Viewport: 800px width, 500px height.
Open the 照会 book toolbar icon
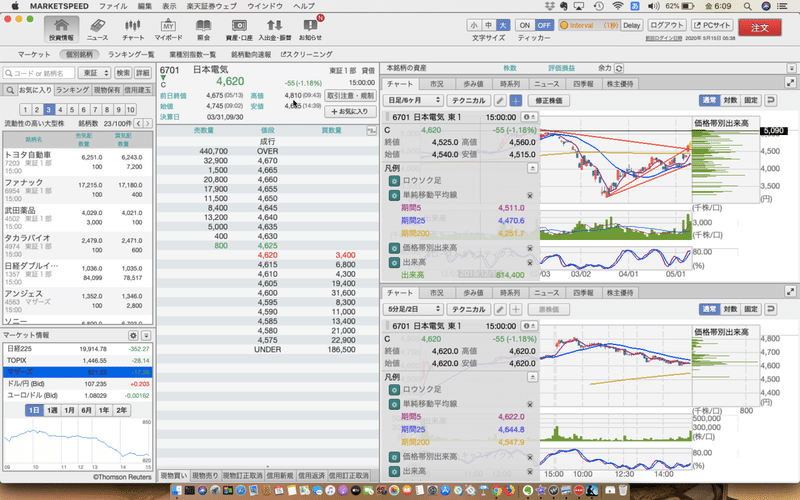(x=204, y=29)
